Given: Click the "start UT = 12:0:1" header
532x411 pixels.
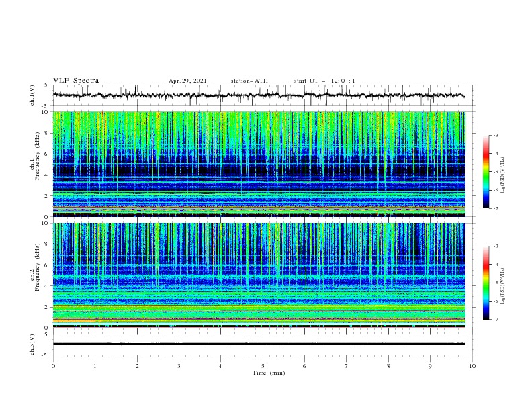Looking at the screenshot, I should click(x=324, y=81).
